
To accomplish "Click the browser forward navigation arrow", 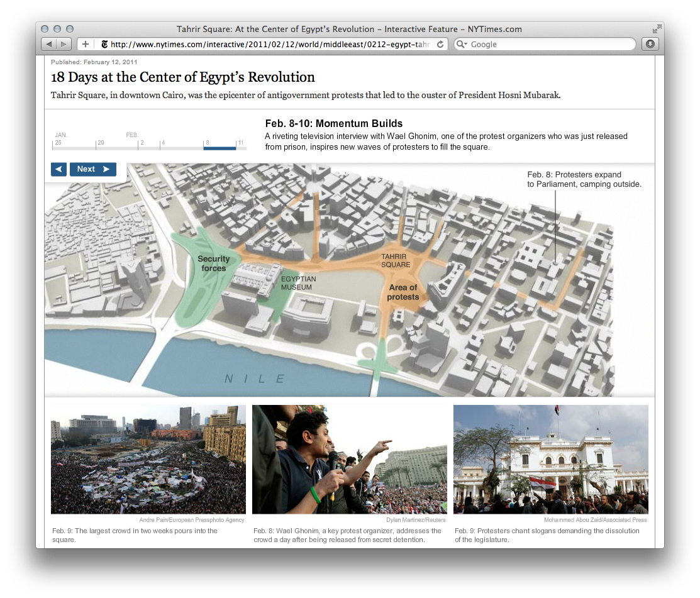I will [62, 43].
